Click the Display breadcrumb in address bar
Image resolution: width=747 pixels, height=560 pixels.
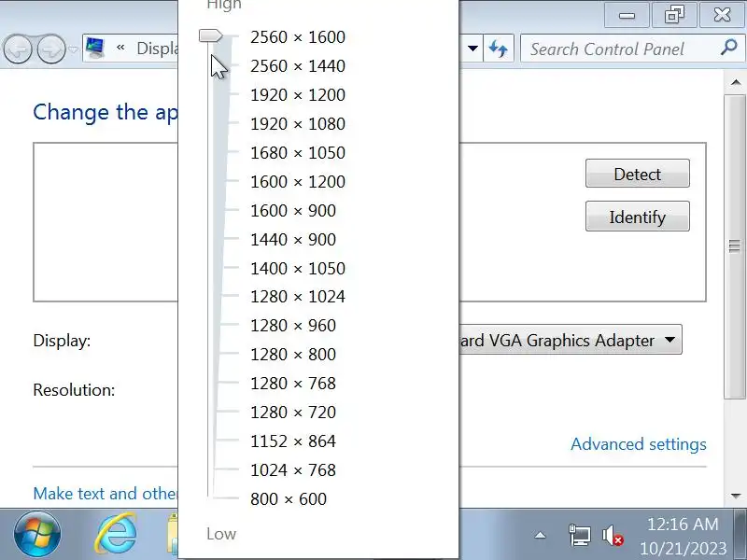[x=157, y=49]
